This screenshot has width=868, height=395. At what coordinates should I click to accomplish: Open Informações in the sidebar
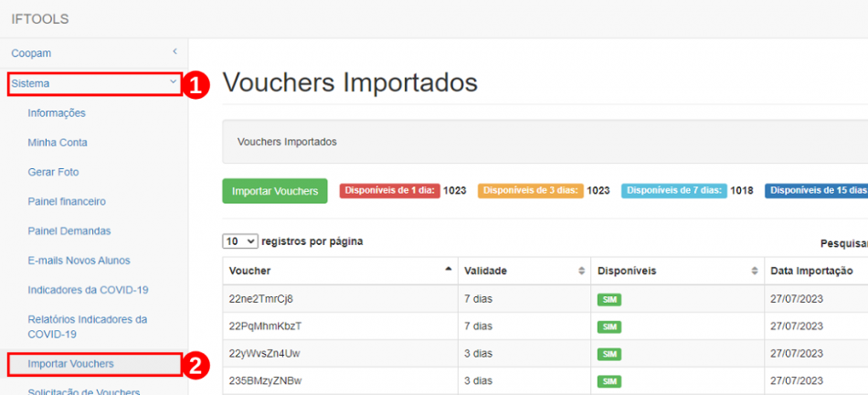pos(57,113)
